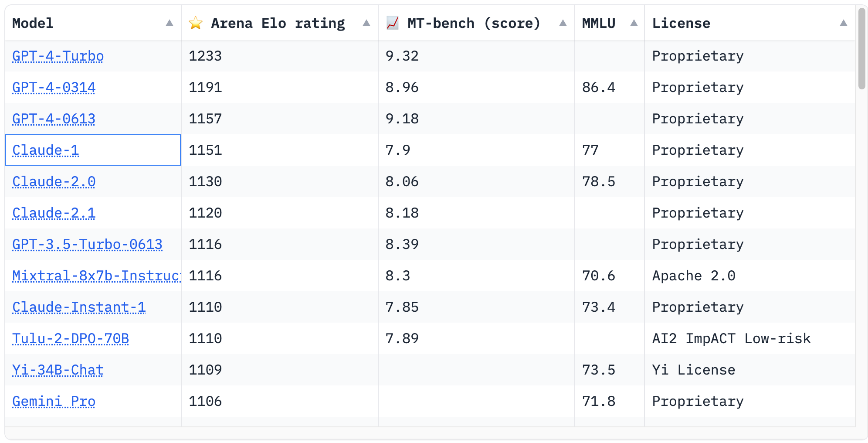Open the Mixtral-8x7b-Instruct link
This screenshot has width=868, height=443.
96,276
